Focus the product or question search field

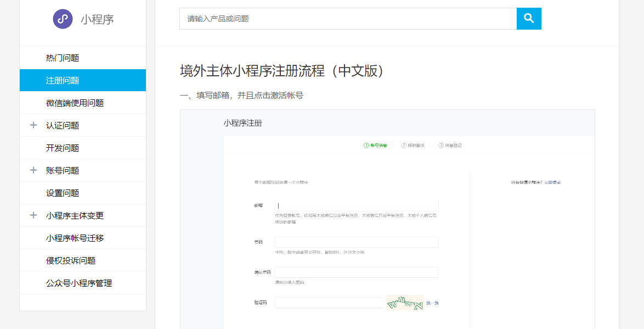pyautogui.click(x=348, y=19)
